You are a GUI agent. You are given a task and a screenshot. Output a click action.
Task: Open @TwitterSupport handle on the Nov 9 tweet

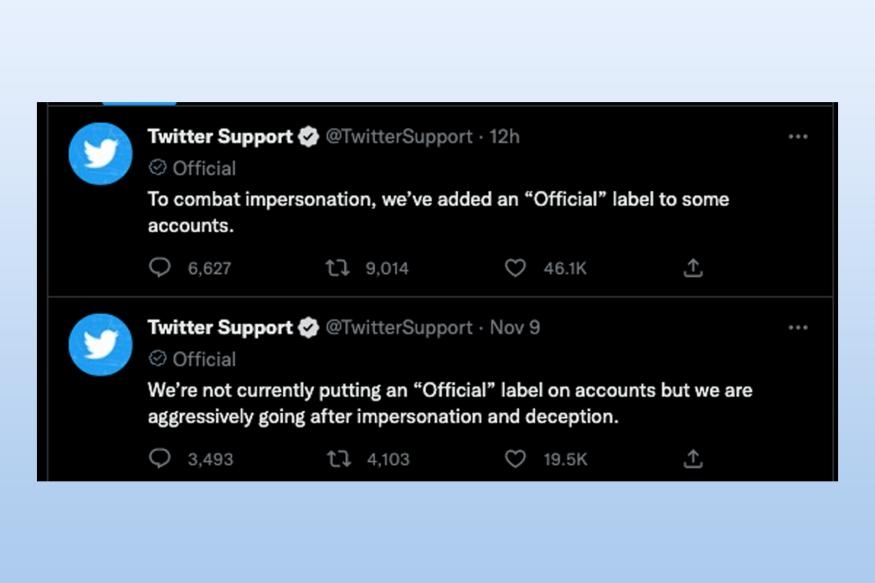399,327
